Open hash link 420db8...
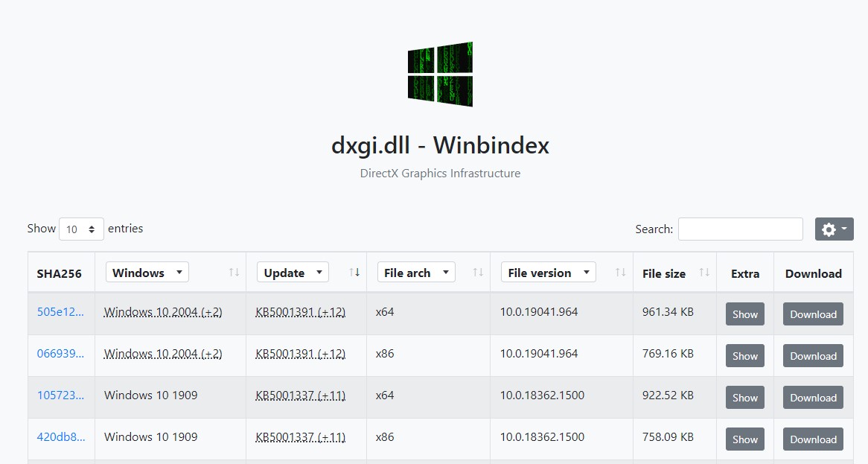The height and width of the screenshot is (464, 868). [61, 437]
